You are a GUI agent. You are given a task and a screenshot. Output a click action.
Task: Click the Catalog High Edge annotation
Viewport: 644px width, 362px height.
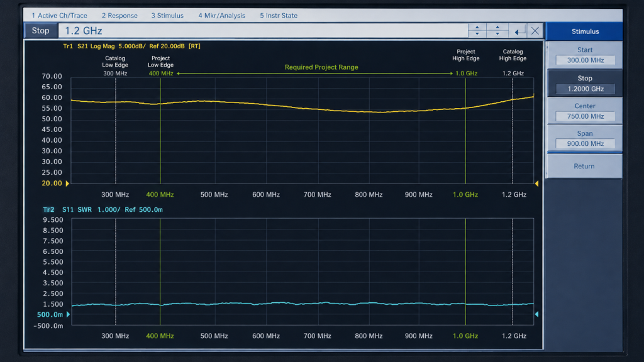[x=513, y=55]
